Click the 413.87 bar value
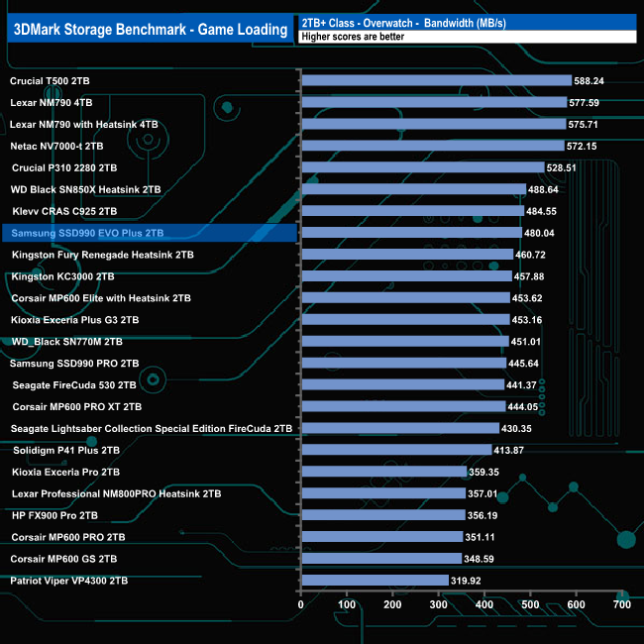The width and height of the screenshot is (644, 644). 509,451
